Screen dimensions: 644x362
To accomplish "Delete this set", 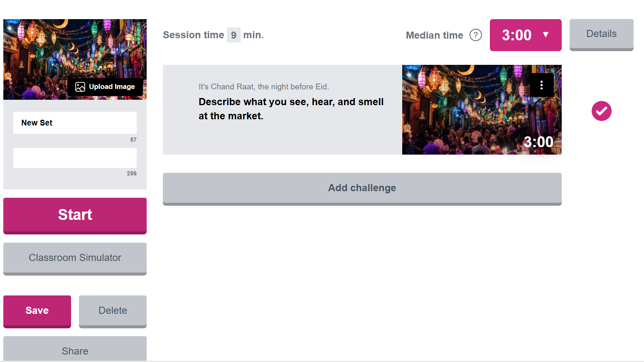I will pos(113,311).
